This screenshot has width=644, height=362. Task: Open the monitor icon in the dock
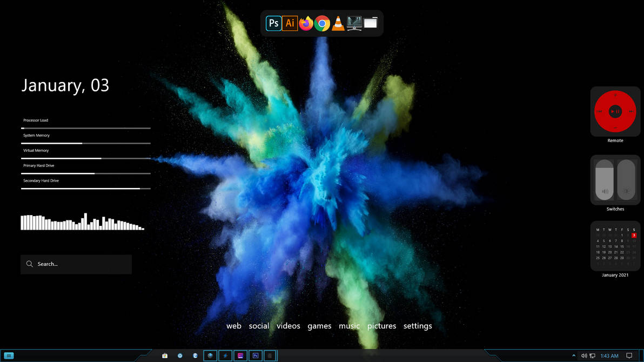pyautogui.click(x=354, y=23)
